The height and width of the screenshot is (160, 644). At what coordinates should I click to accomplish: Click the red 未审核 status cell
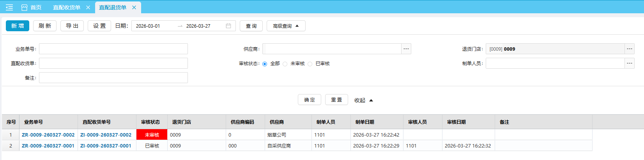[x=152, y=135]
